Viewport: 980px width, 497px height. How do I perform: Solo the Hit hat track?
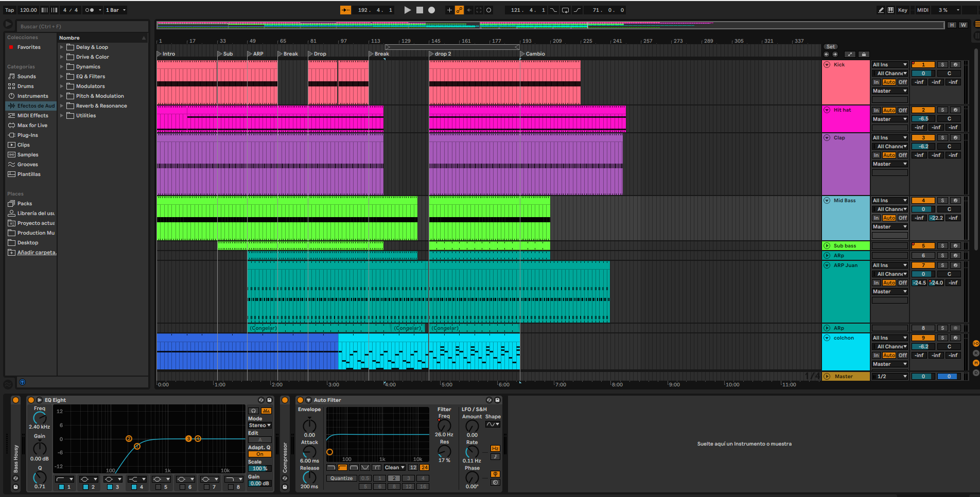click(x=942, y=110)
